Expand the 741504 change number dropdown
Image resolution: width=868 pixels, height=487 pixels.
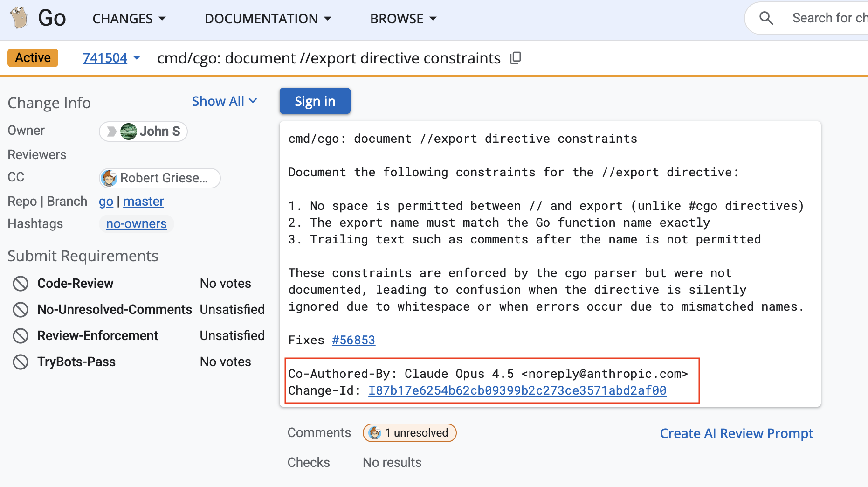pos(137,58)
